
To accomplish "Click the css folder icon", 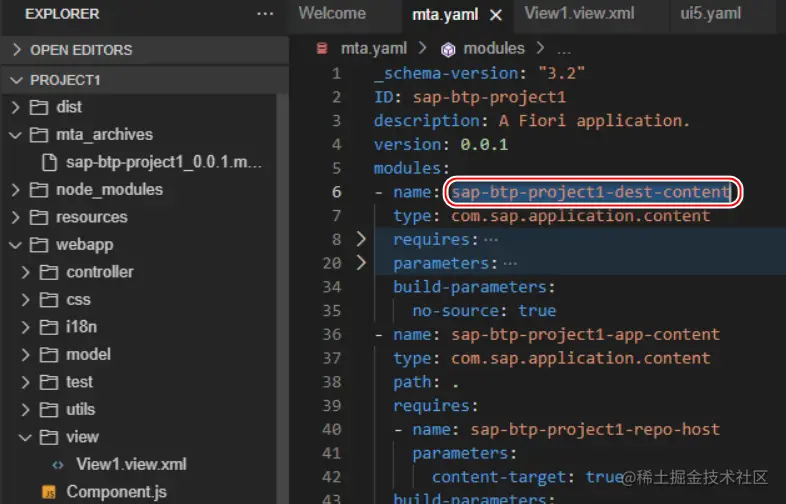I will tap(49, 299).
